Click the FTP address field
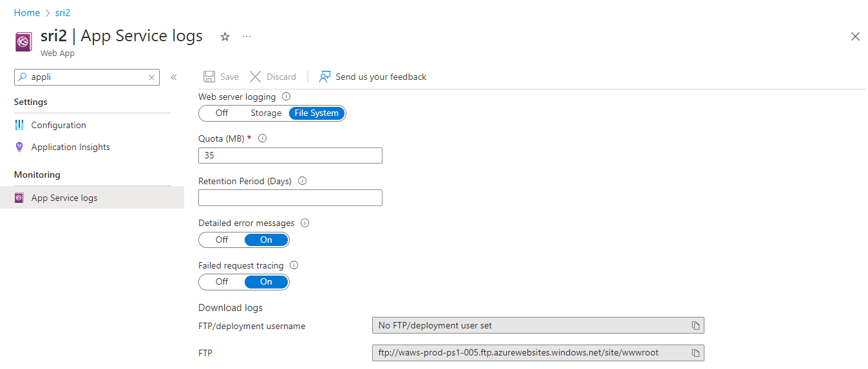 538,353
